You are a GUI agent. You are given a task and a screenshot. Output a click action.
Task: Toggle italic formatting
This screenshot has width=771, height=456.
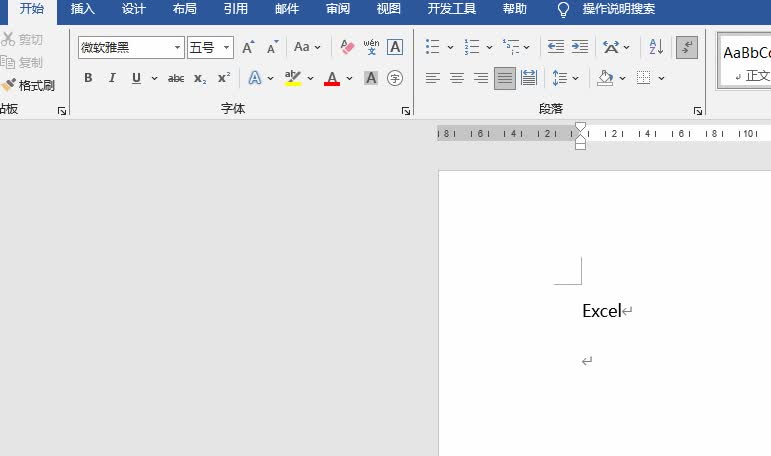[112, 78]
